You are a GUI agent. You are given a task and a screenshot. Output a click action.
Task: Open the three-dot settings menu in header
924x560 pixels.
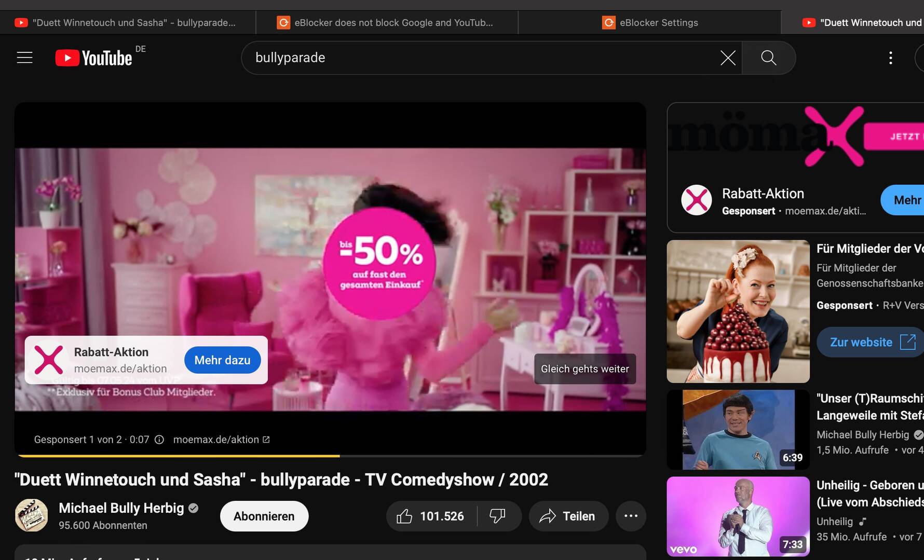891,58
